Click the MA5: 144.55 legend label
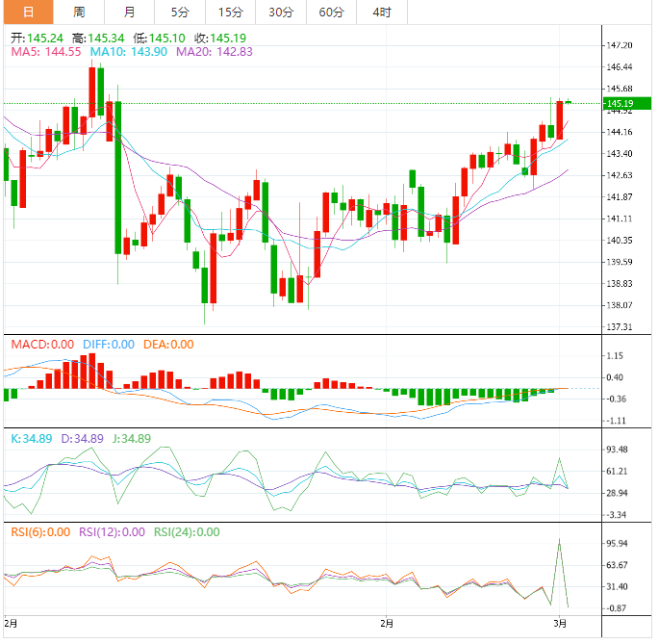The image size is (659, 644). 44,52
